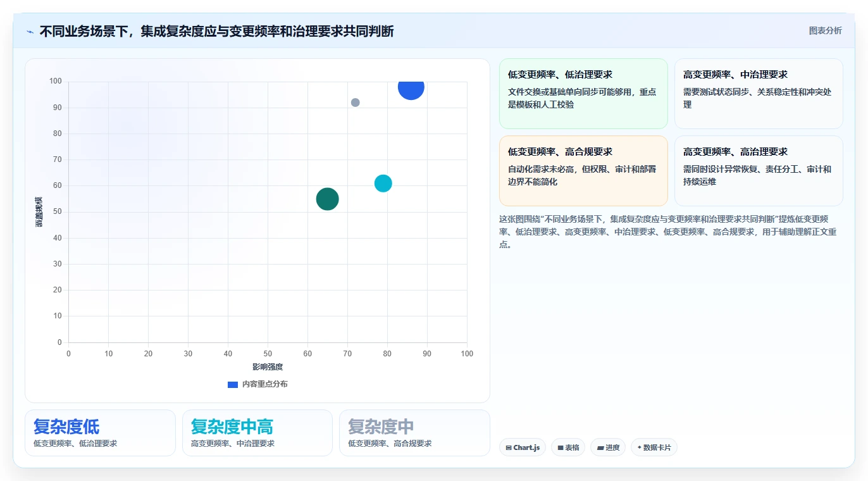Click the summary paragraph starting 这张图围绕
Viewport: 868px width, 481px height.
pos(668,232)
